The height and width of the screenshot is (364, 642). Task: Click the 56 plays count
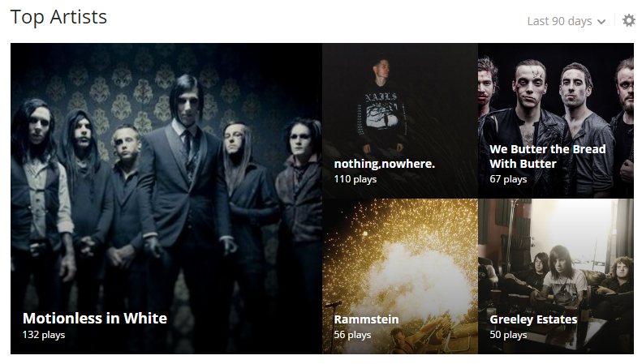tap(352, 335)
